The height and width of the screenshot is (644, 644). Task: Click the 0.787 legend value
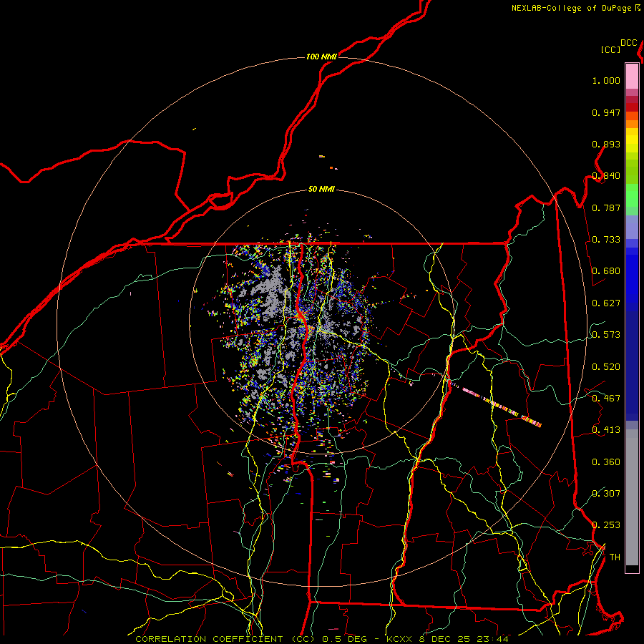point(606,208)
